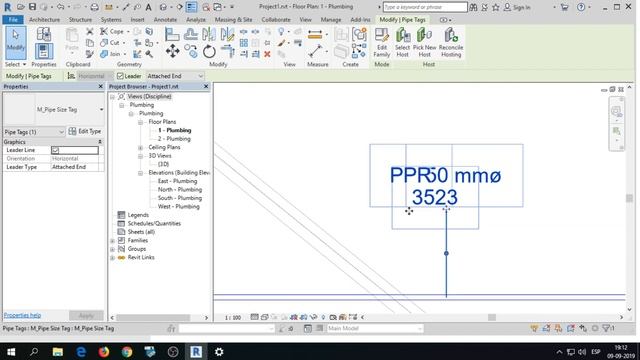640x360 pixels.
Task: Click the 1 : 100 view scale
Action: point(233,317)
